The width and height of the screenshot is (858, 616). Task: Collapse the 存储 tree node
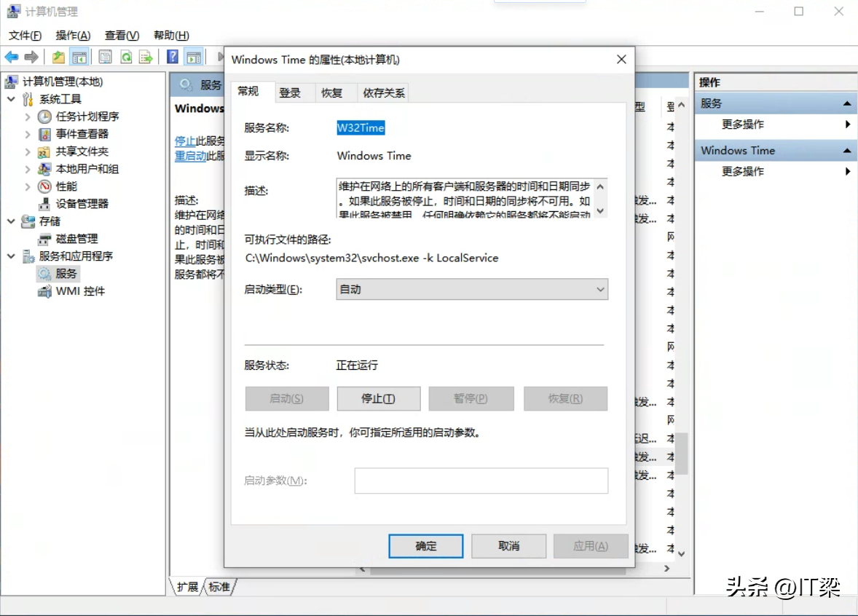[11, 221]
